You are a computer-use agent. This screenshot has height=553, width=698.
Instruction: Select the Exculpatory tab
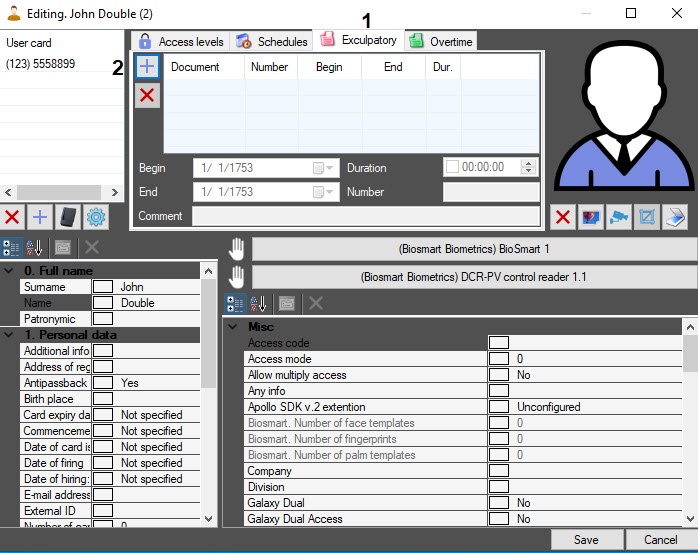point(358,40)
